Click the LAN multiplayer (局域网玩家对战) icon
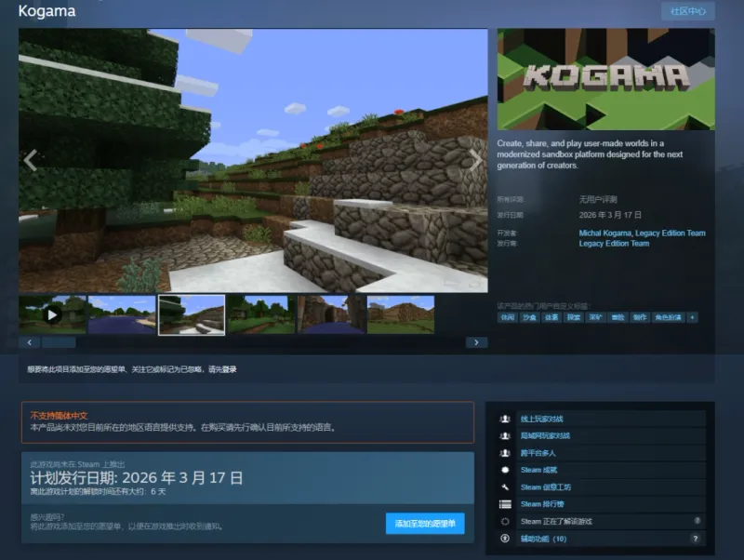Viewport: 744px width, 560px height. point(504,434)
